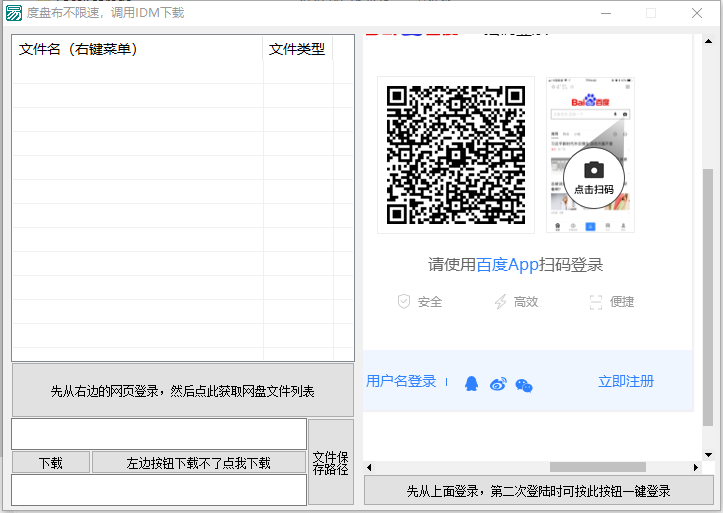Follow the 百度App link
This screenshot has width=723, height=513.
click(x=507, y=265)
